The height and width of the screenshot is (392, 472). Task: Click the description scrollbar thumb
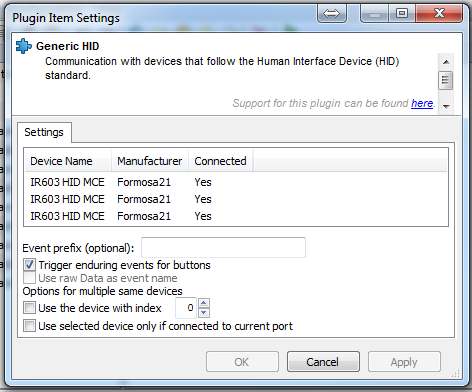[x=446, y=80]
